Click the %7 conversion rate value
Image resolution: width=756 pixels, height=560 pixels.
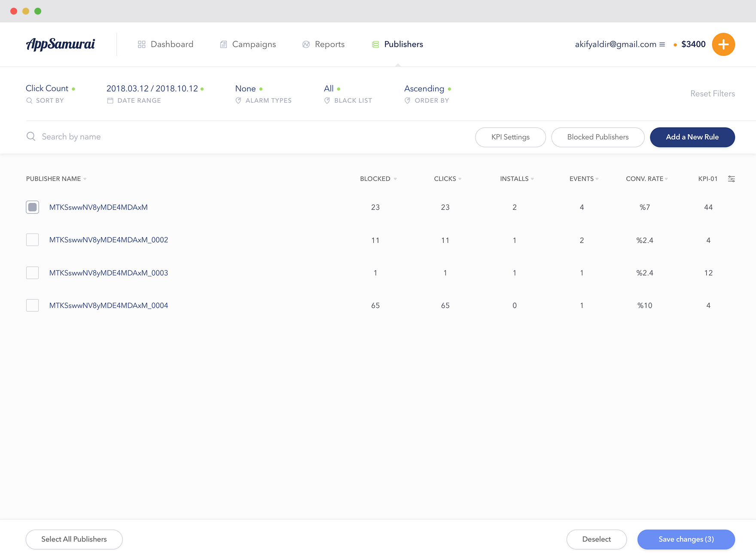[x=645, y=207]
